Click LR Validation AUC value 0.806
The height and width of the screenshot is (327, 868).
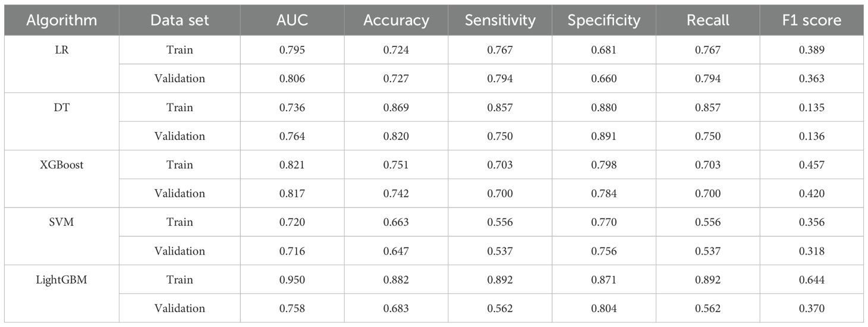[292, 78]
